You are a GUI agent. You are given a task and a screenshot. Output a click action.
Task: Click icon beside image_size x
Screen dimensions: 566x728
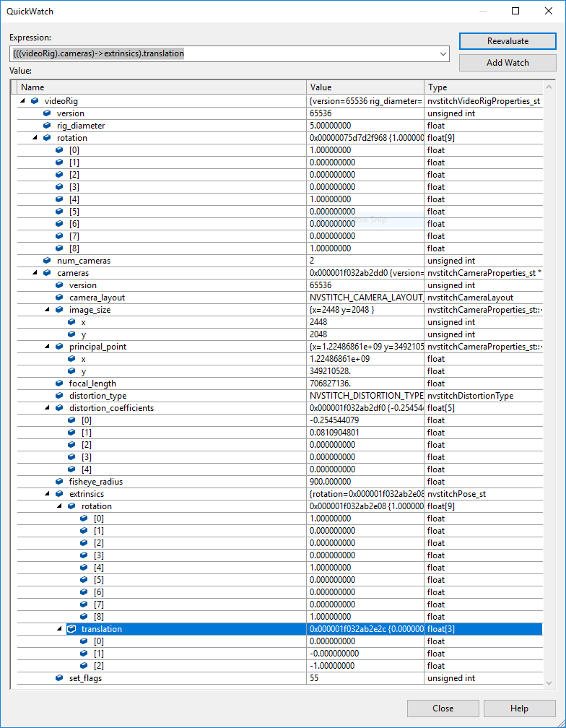(71, 322)
